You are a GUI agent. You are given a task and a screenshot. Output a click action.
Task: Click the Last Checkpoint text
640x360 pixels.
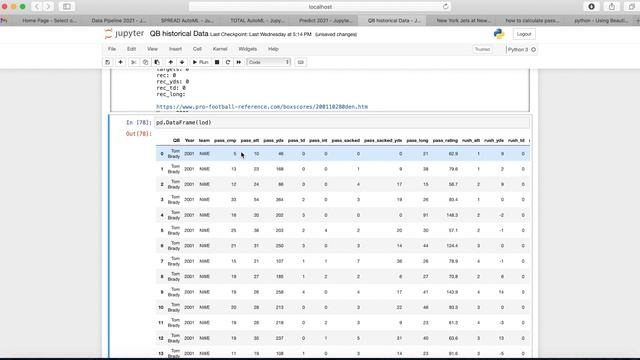point(261,34)
